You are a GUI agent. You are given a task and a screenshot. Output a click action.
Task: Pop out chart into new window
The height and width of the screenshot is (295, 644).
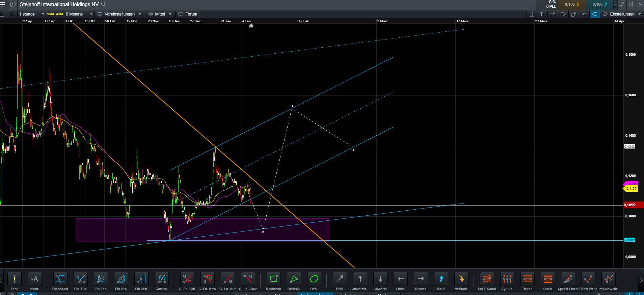pos(631,4)
